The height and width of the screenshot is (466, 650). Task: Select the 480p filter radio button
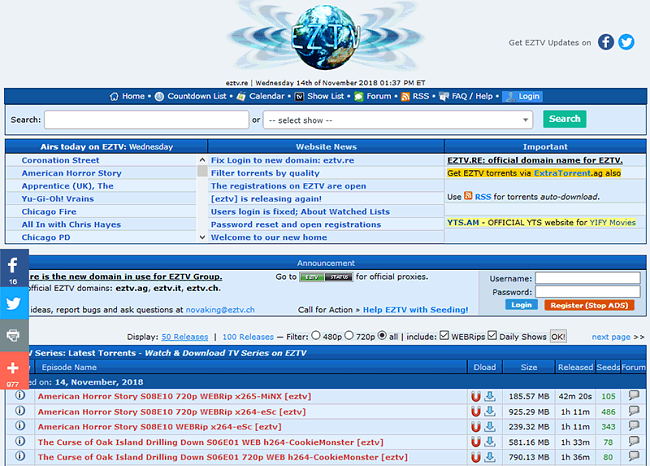[316, 335]
